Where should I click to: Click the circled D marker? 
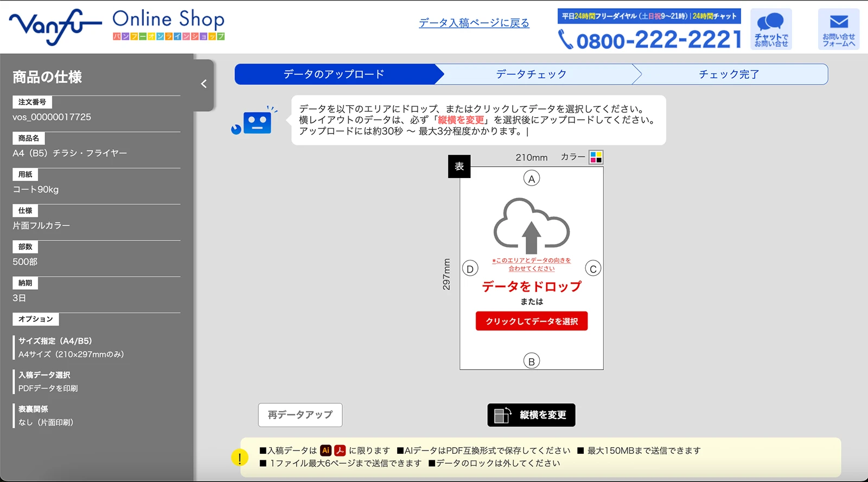tap(470, 269)
